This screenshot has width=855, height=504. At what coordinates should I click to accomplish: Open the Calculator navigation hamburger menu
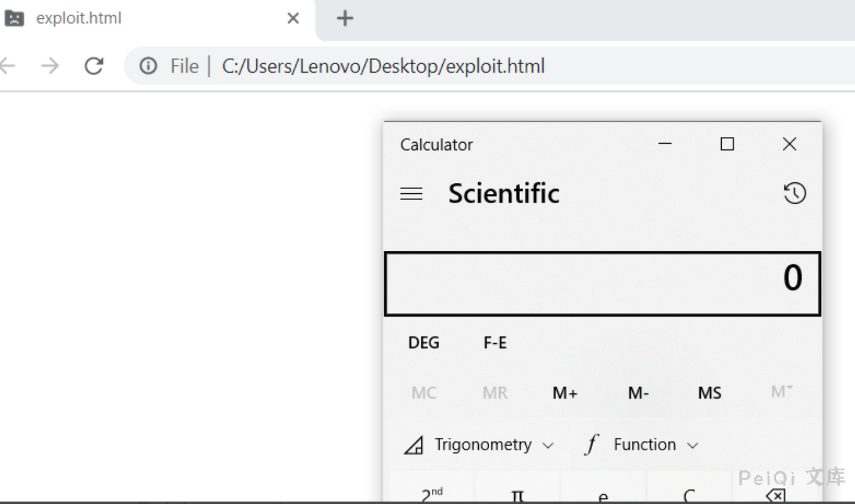pos(411,193)
